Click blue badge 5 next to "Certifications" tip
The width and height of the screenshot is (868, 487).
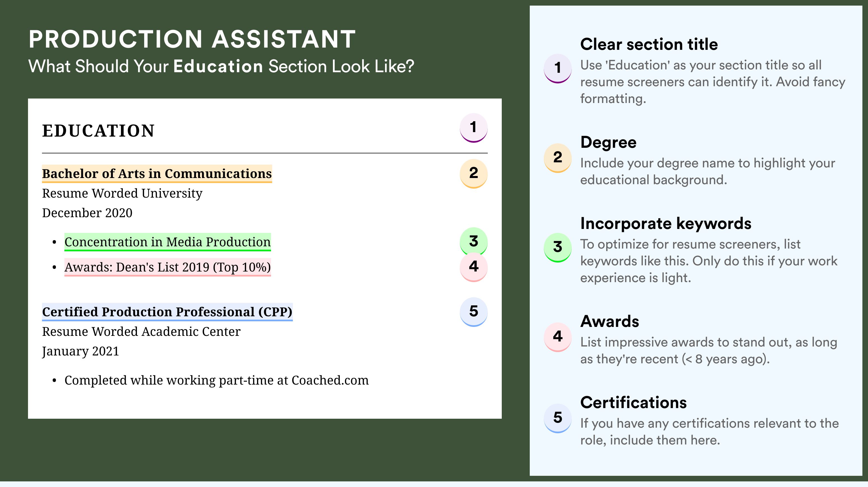point(557,418)
